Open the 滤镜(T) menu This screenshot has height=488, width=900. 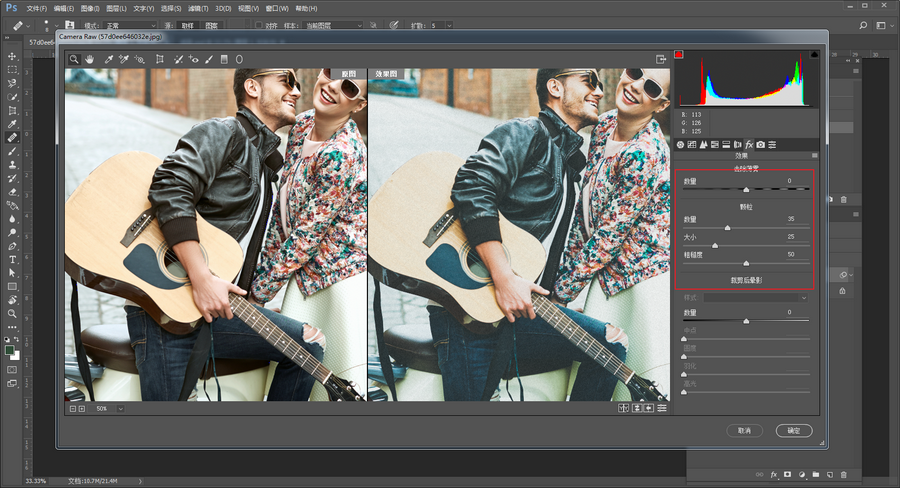pos(196,7)
